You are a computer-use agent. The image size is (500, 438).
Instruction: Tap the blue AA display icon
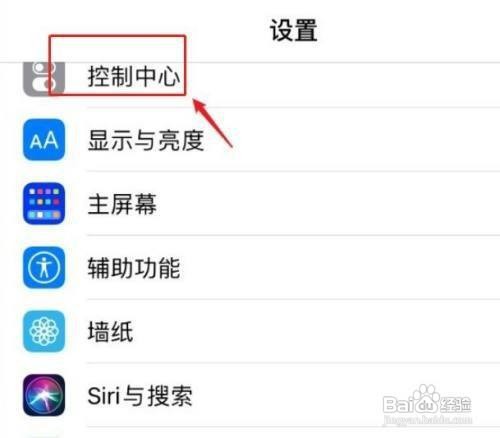click(x=44, y=140)
